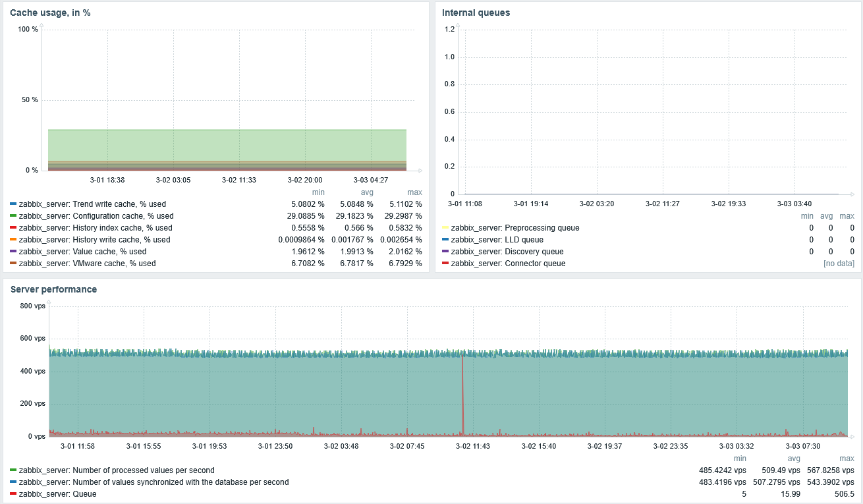This screenshot has width=863, height=504.
Task: Select the 'Internal queues' widget title
Action: (476, 13)
